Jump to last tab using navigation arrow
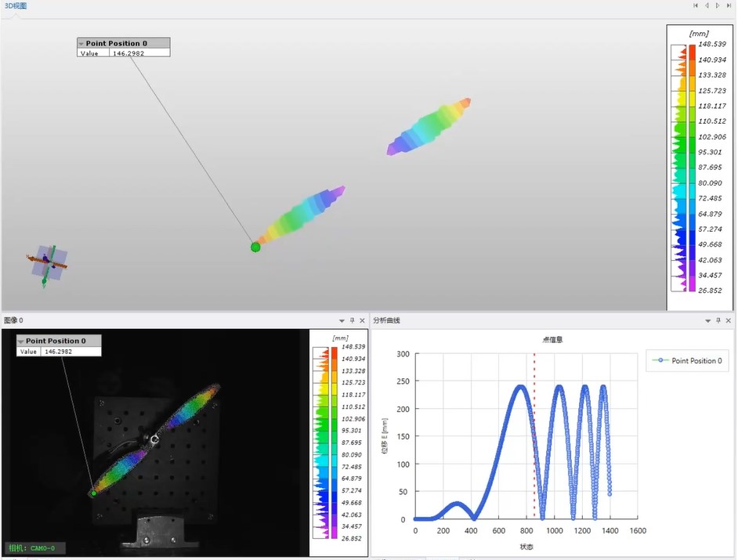 [x=729, y=5]
